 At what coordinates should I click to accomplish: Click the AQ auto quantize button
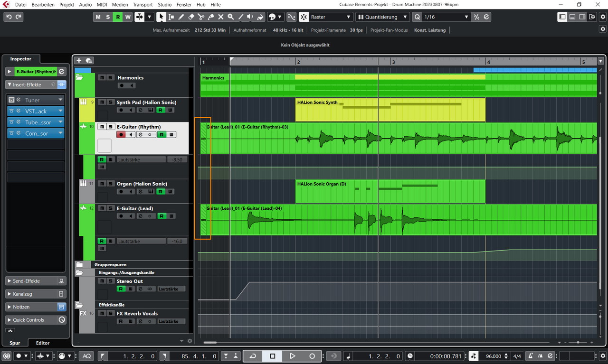[x=86, y=356]
